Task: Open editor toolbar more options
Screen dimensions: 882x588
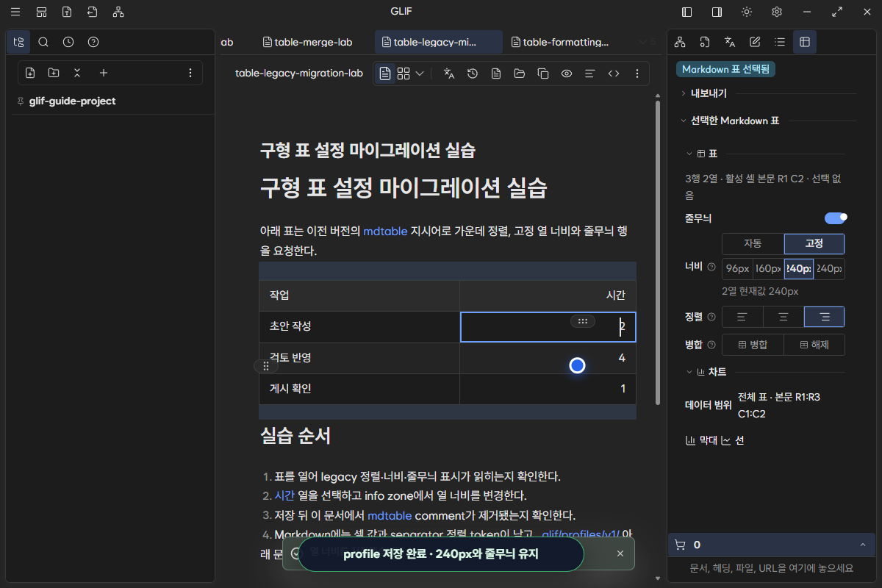Action: [637, 73]
